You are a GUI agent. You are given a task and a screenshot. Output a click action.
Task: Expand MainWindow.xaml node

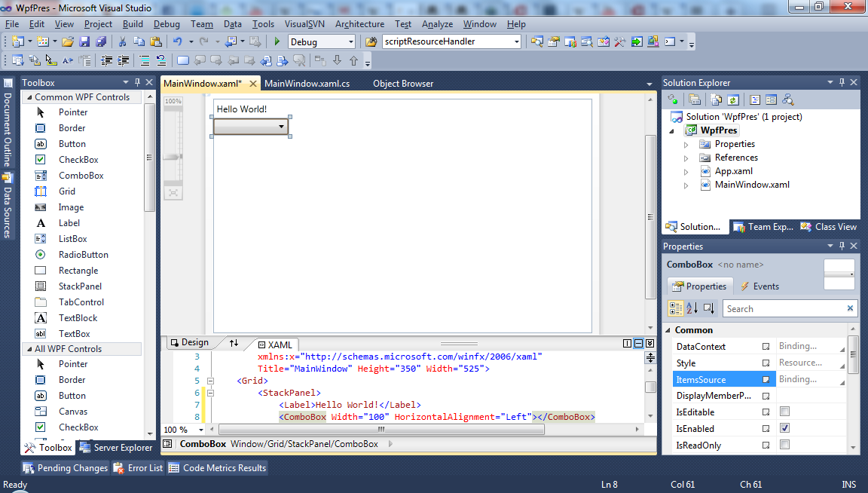click(x=686, y=185)
